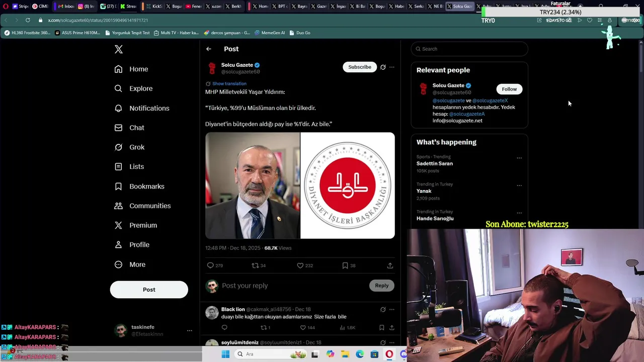Screen dimensions: 644x362
Task: Open Premium in the sidebar
Action: [135, 225]
